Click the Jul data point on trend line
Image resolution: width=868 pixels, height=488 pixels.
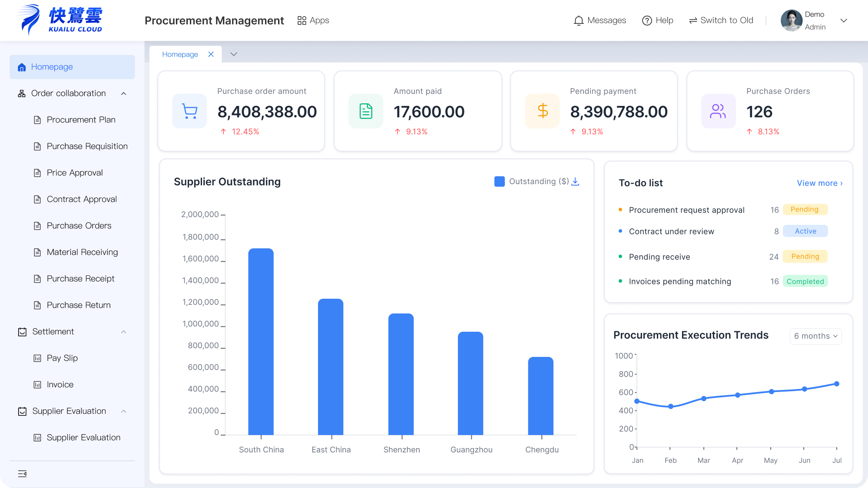click(x=837, y=384)
